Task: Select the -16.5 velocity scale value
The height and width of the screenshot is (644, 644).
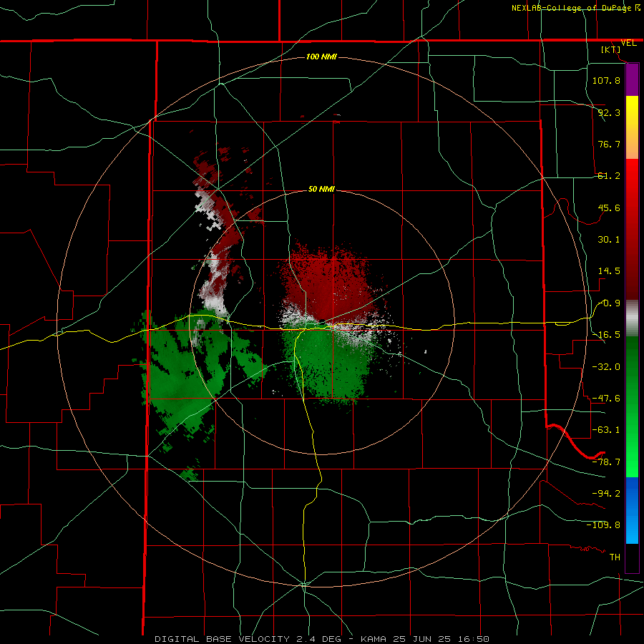Action: (x=606, y=335)
